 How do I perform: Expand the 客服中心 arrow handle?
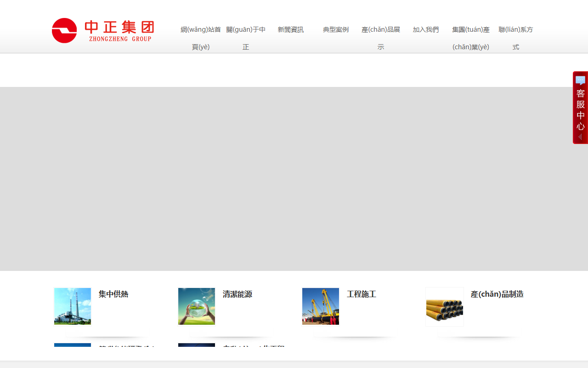click(580, 137)
